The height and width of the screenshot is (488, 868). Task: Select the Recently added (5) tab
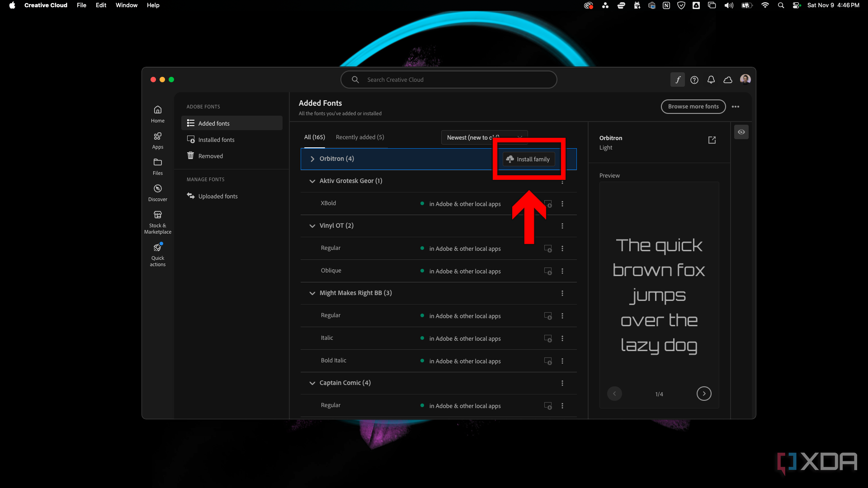tap(360, 137)
